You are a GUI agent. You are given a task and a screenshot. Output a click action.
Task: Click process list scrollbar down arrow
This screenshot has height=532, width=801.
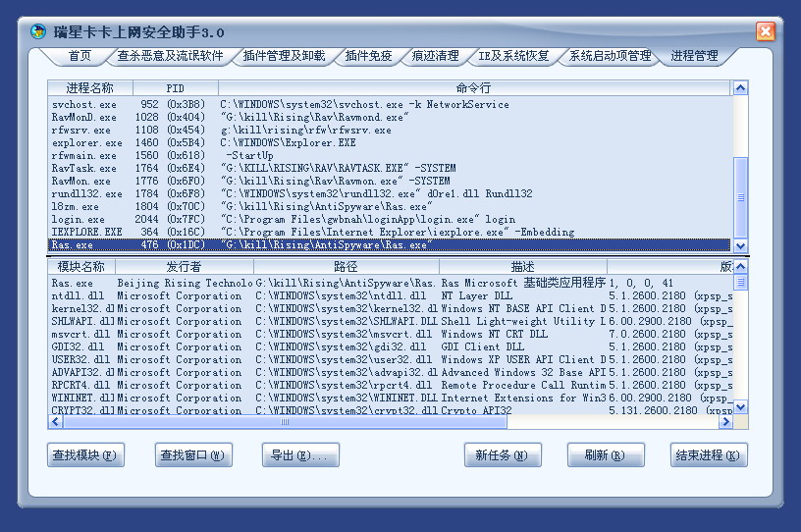pos(740,245)
